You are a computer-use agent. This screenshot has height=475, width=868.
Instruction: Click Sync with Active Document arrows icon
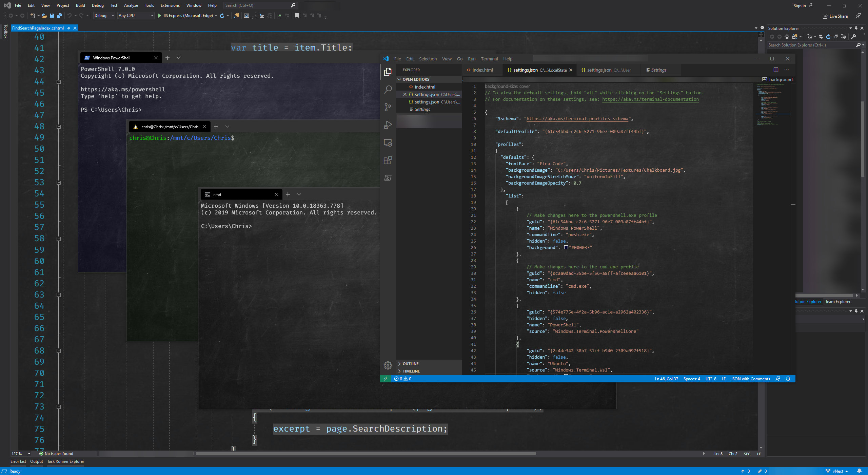pyautogui.click(x=821, y=37)
